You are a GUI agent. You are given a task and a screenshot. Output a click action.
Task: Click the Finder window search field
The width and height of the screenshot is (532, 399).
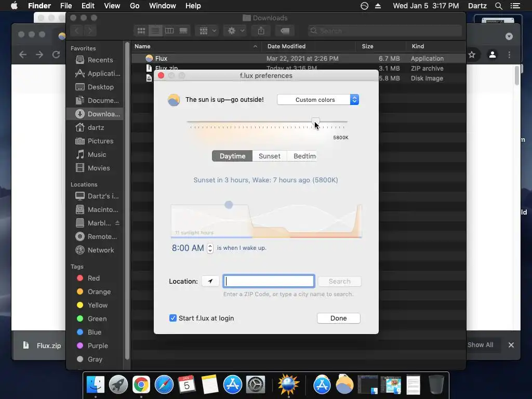coord(385,31)
